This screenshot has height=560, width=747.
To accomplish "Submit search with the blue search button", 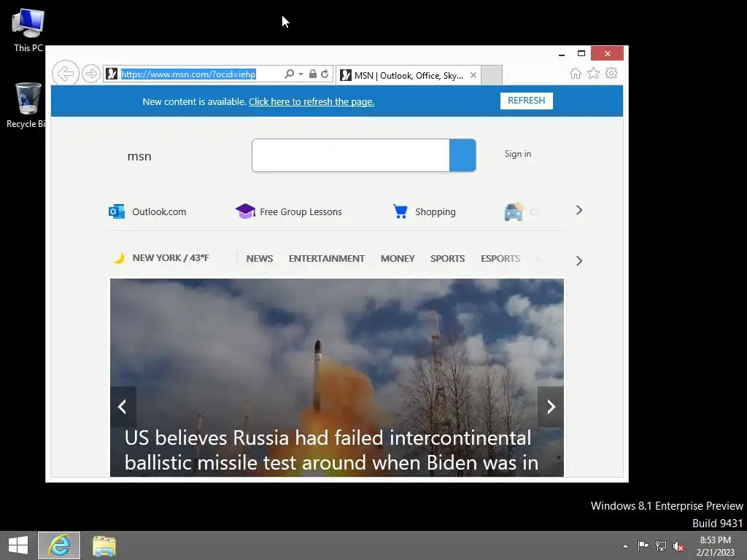I will pos(462,155).
